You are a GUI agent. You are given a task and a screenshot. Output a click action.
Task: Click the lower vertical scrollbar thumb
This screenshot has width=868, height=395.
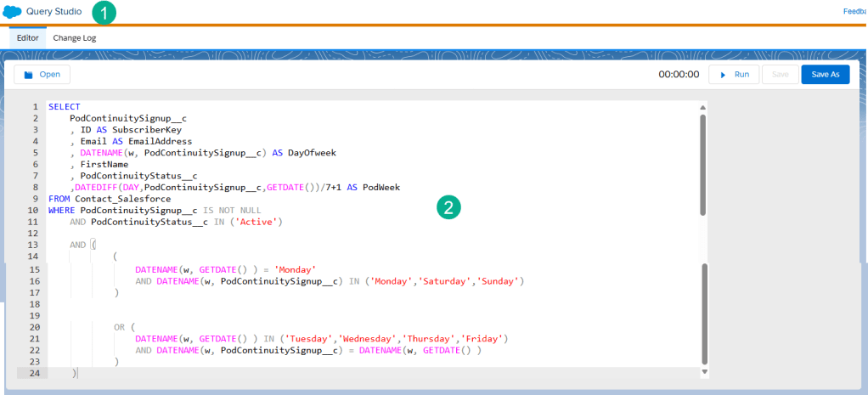702,313
